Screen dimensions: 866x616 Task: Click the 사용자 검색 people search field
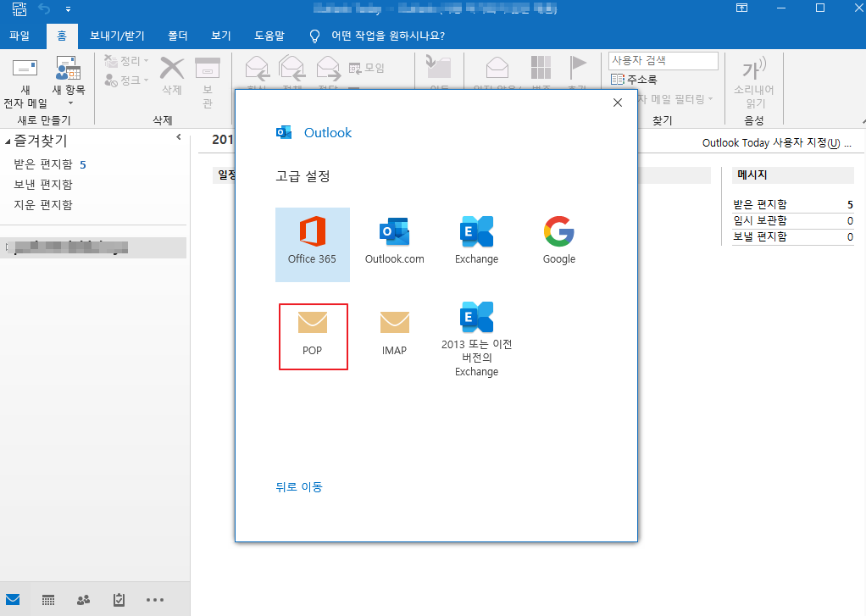(x=663, y=61)
